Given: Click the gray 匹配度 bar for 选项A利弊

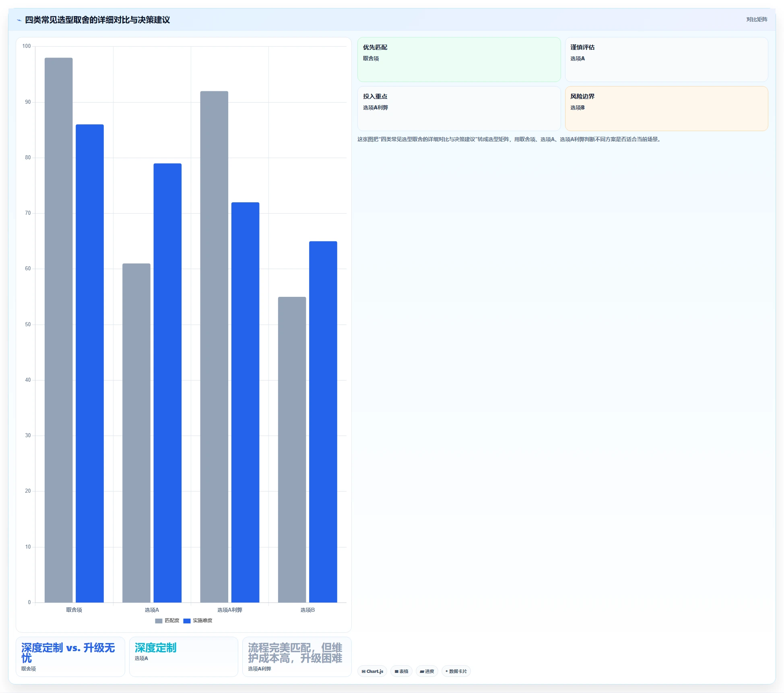Looking at the screenshot, I should click(214, 347).
